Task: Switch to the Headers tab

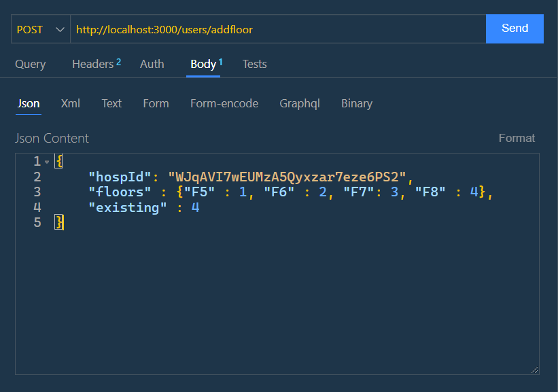Action: pos(92,64)
